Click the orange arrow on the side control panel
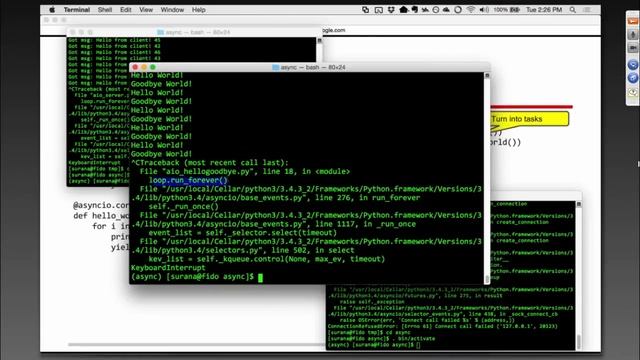 click(633, 21)
